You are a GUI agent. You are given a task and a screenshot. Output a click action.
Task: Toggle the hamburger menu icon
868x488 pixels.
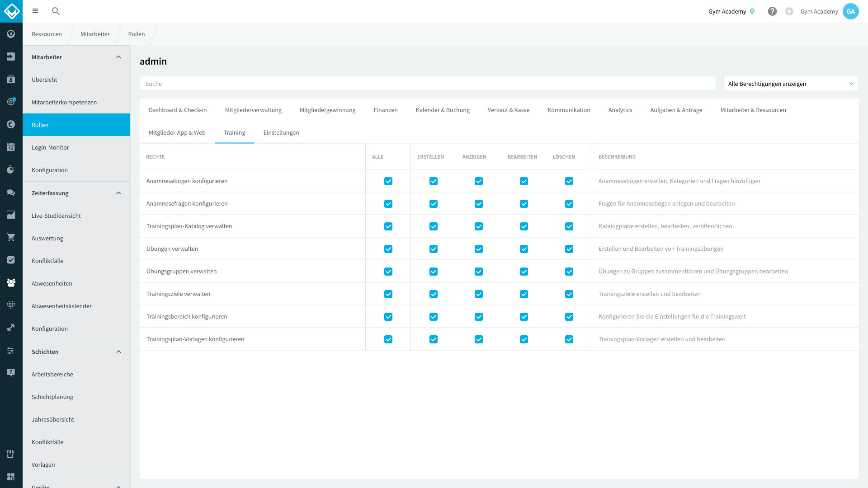pyautogui.click(x=35, y=11)
